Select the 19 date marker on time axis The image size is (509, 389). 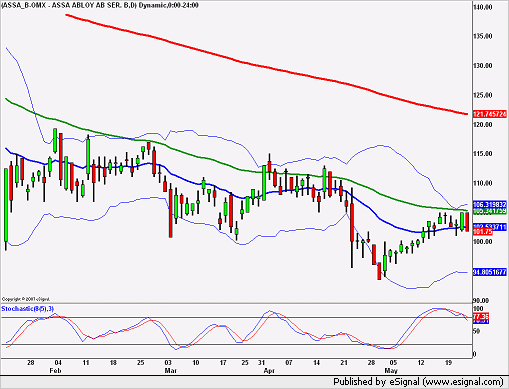pyautogui.click(x=448, y=363)
